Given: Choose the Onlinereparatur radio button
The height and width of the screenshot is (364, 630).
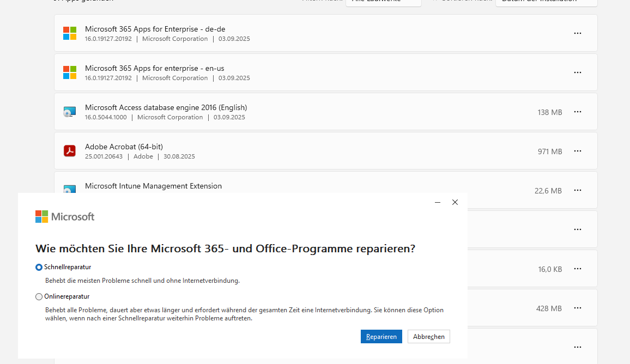Looking at the screenshot, I should click(x=39, y=296).
